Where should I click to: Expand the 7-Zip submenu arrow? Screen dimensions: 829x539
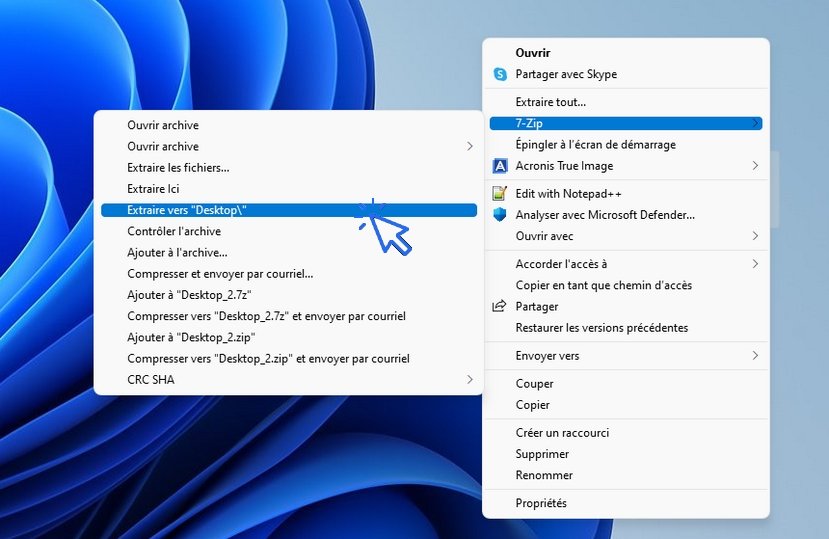(x=755, y=123)
